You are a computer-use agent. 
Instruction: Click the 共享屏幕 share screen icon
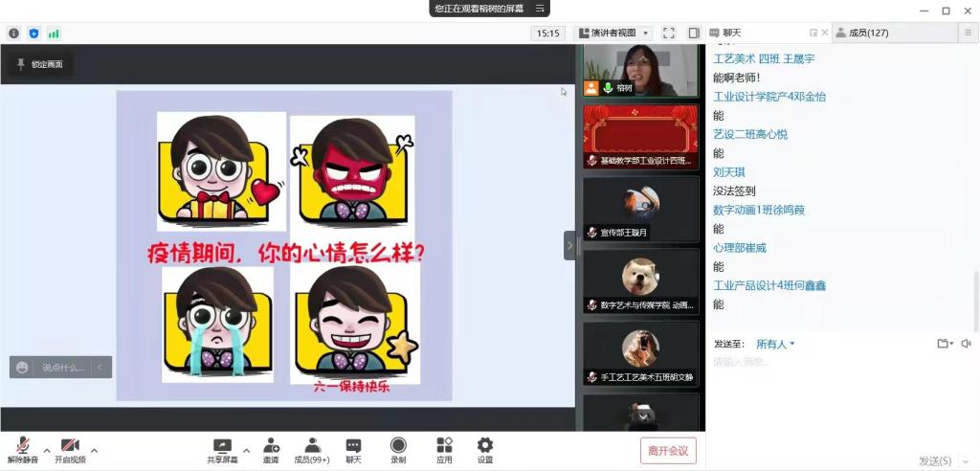click(x=222, y=447)
